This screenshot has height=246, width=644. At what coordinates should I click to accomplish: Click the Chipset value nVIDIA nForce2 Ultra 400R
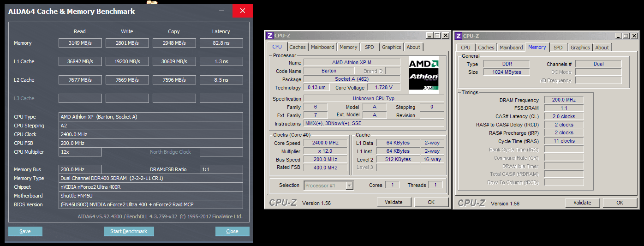pyautogui.click(x=151, y=187)
